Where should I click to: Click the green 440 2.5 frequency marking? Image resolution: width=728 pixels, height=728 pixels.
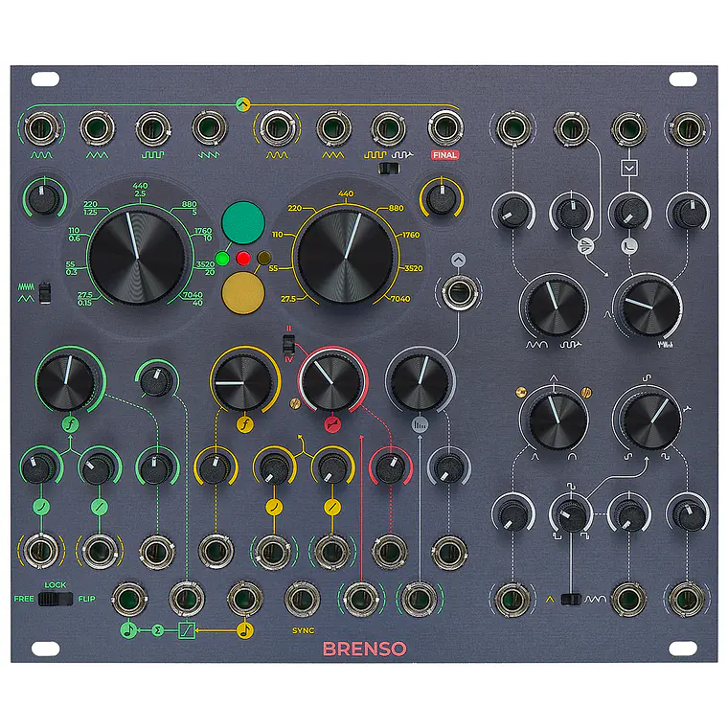[140, 190]
